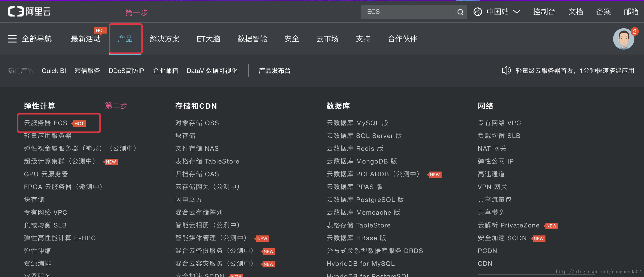Select the 安全 menu item
644x277 pixels.
292,39
